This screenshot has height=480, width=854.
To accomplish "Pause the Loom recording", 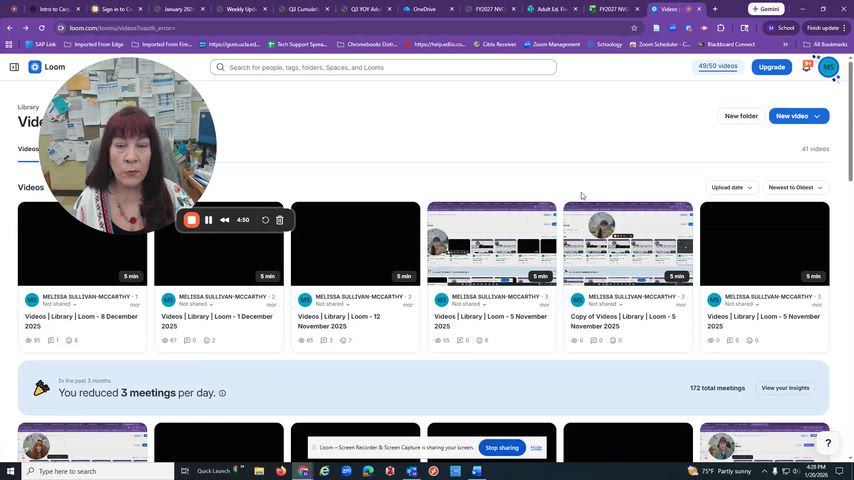I will 208,220.
